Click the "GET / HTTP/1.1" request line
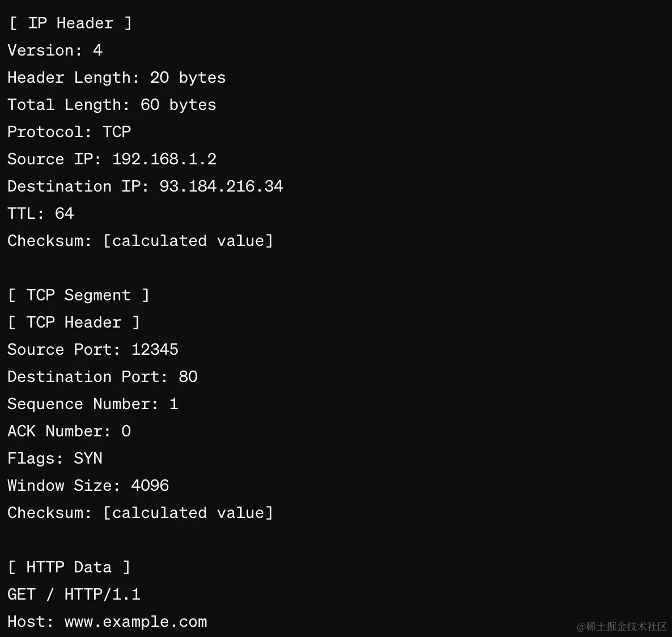The image size is (672, 637). [x=74, y=594]
